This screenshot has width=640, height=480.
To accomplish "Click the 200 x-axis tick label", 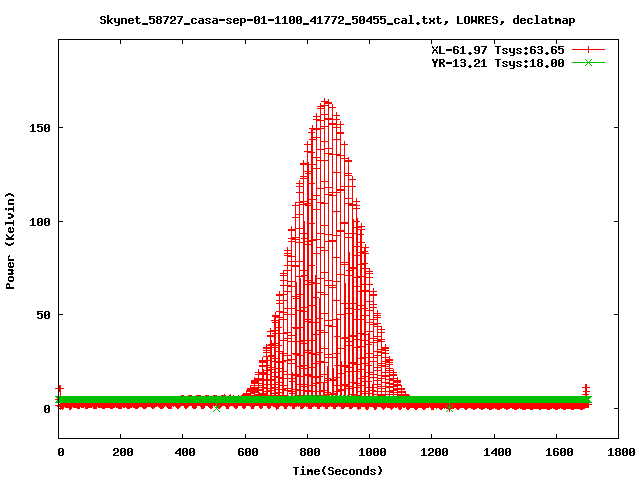I will coord(123,452).
